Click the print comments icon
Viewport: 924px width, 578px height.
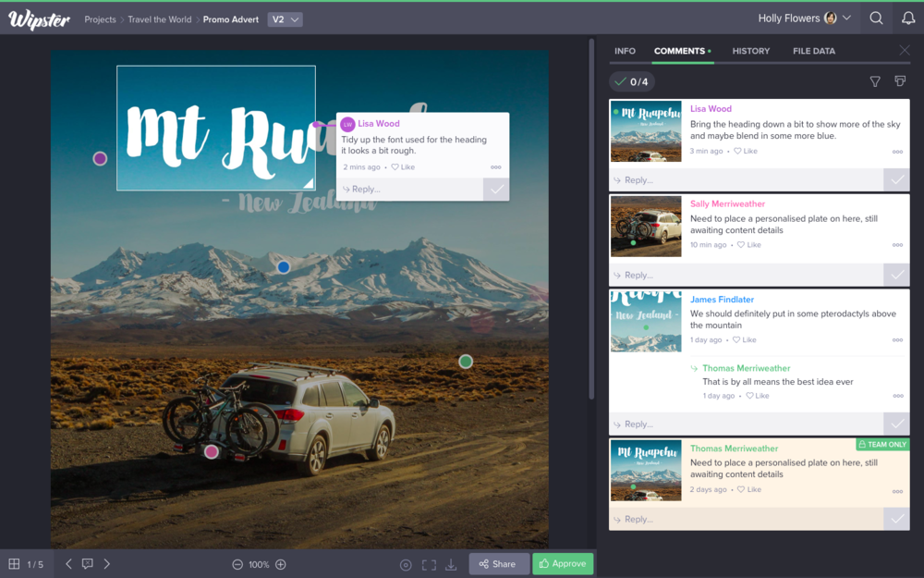(x=900, y=80)
